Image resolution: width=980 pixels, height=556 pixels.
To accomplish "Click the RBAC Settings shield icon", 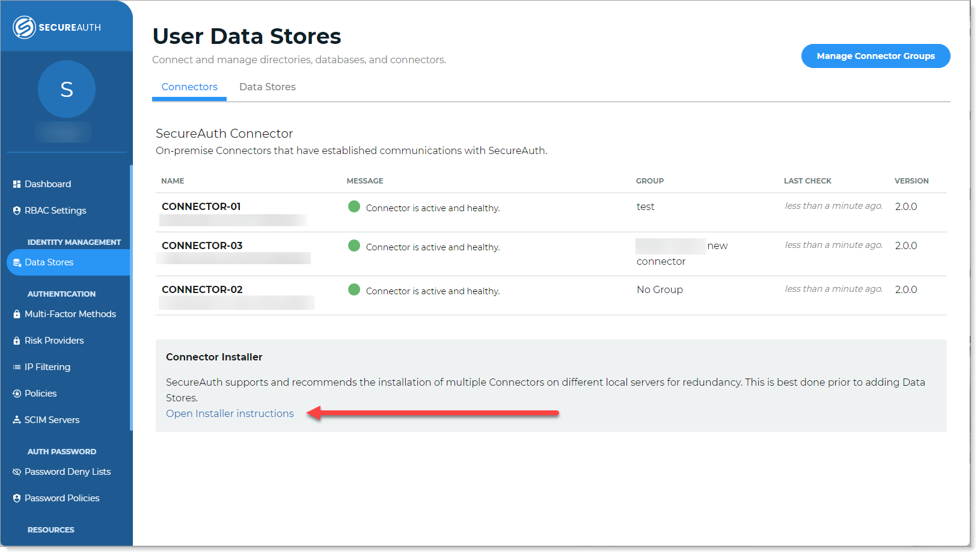I will click(x=17, y=211).
